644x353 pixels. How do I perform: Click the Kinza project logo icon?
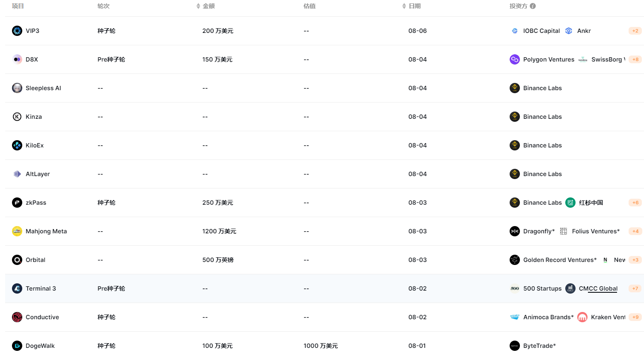(x=17, y=117)
